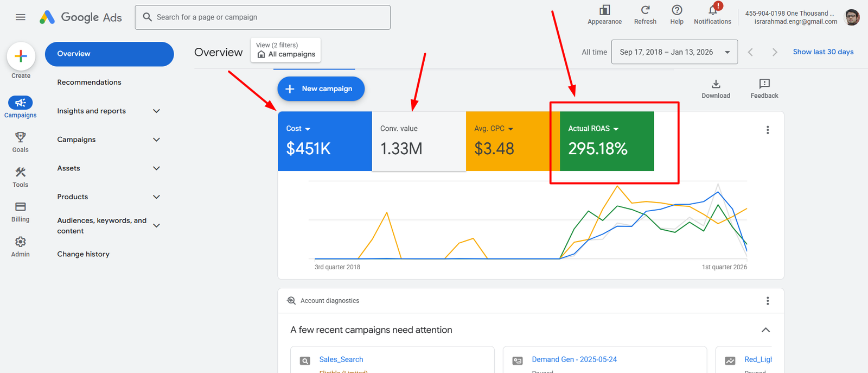Click Show last 30 days link

tap(823, 52)
